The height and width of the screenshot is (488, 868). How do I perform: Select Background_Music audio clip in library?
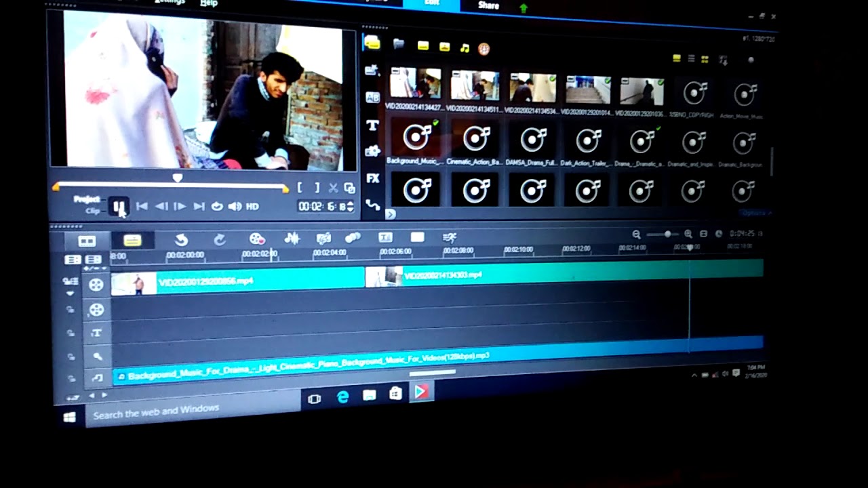(415, 138)
